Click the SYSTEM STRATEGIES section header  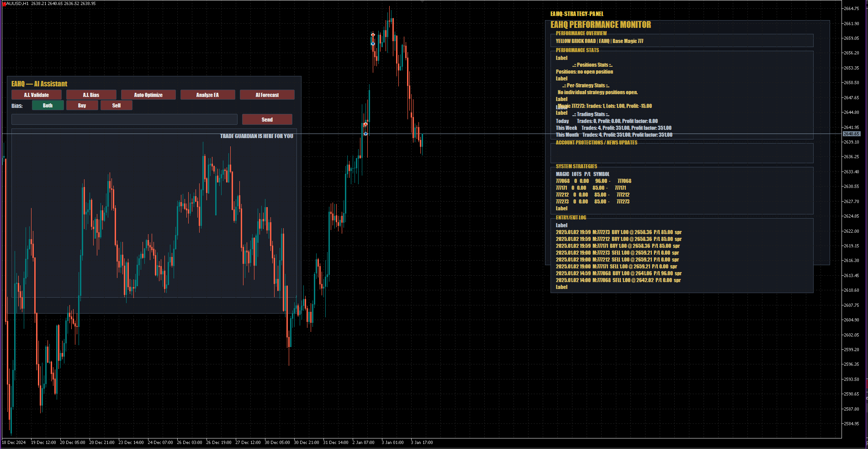coord(577,166)
